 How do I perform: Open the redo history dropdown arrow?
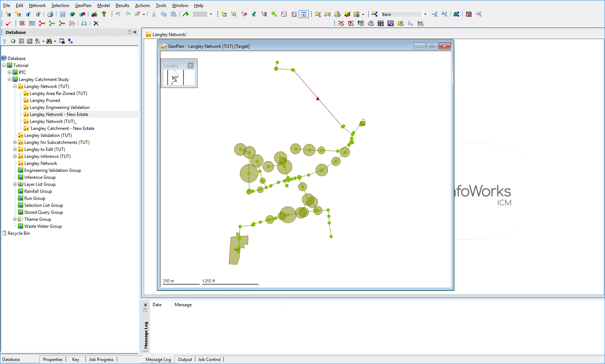tap(144, 14)
